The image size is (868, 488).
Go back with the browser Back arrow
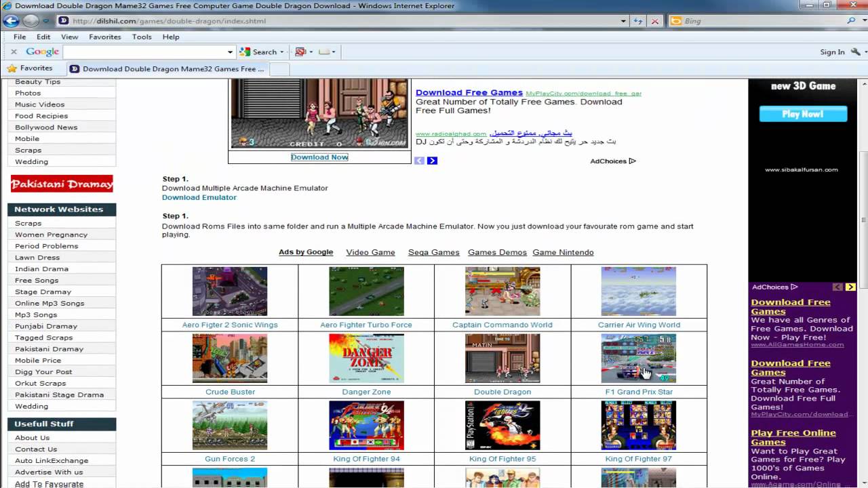pos(10,20)
